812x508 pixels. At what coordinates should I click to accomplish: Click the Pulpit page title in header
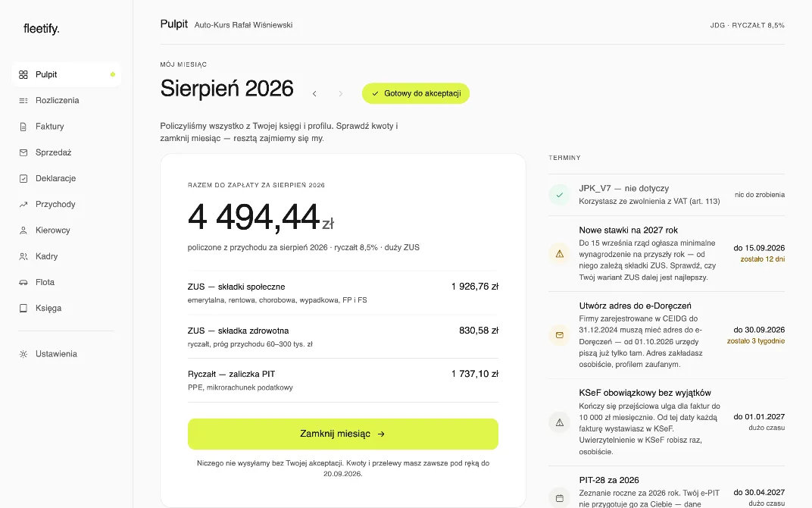pos(174,24)
